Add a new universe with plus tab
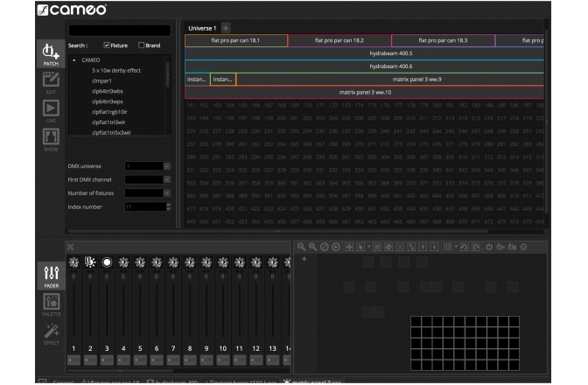Image resolution: width=588 pixels, height=385 pixels. click(226, 28)
